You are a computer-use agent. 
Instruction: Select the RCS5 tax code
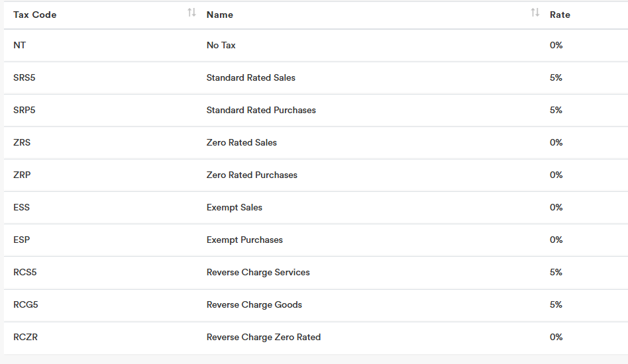pyautogui.click(x=25, y=273)
